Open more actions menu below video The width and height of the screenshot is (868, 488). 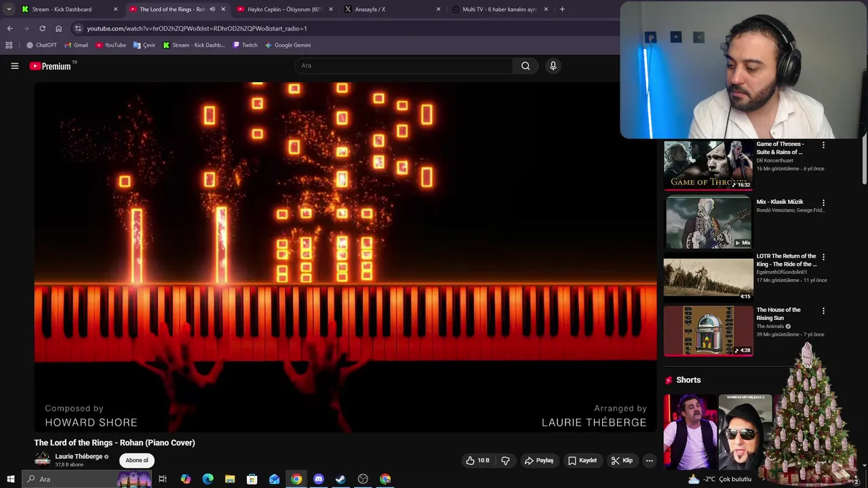click(x=649, y=460)
